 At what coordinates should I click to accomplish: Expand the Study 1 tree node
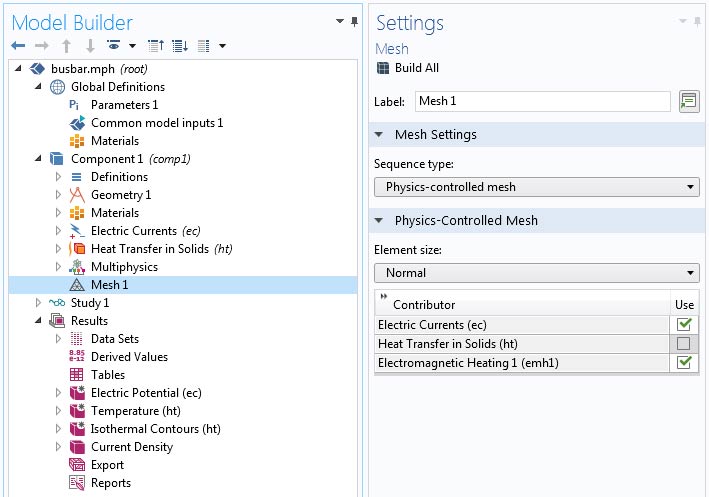(x=40, y=303)
